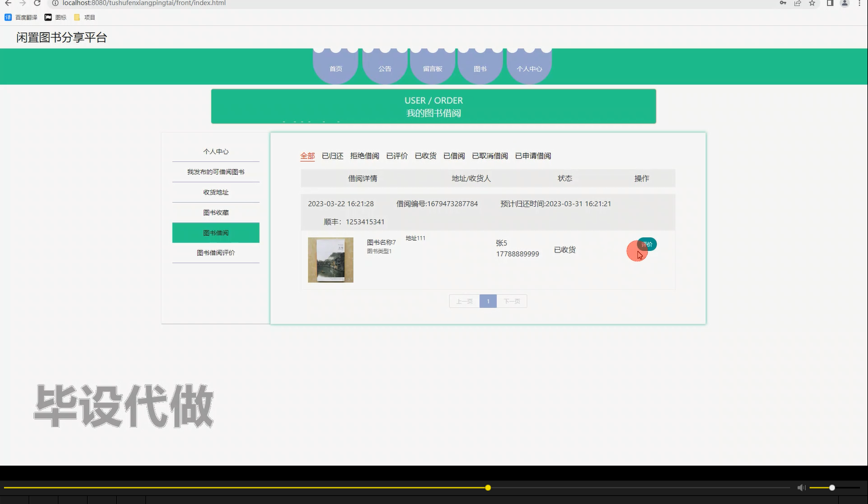
Task: Open the password manager key icon
Action: click(783, 3)
